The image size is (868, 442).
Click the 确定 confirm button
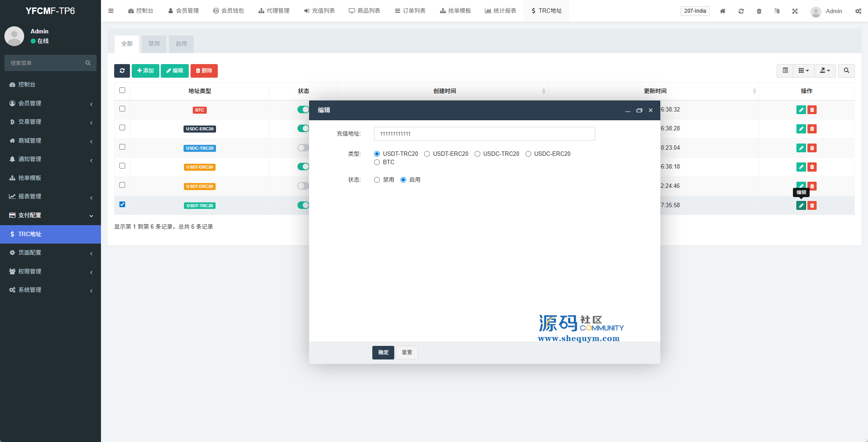click(x=383, y=352)
